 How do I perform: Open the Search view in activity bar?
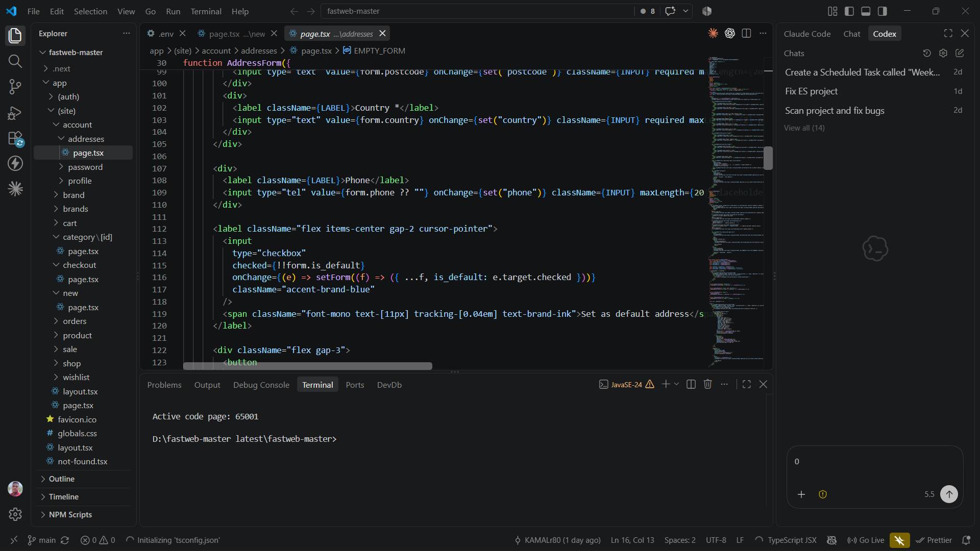[15, 61]
